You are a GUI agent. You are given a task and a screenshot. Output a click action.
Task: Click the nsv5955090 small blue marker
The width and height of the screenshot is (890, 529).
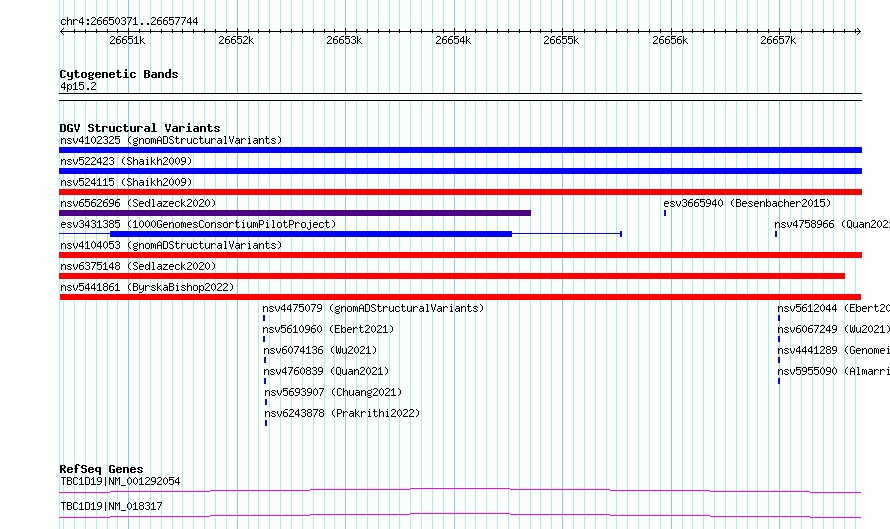779,381
